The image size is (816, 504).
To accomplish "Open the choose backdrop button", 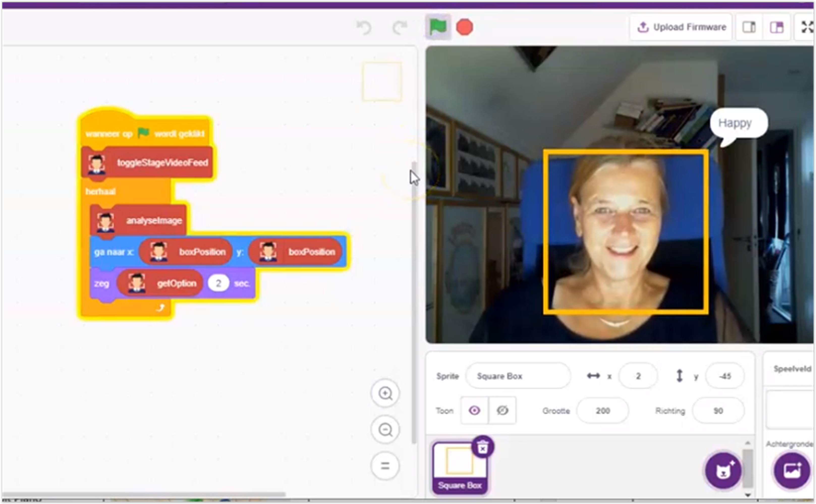I will pyautogui.click(x=792, y=471).
